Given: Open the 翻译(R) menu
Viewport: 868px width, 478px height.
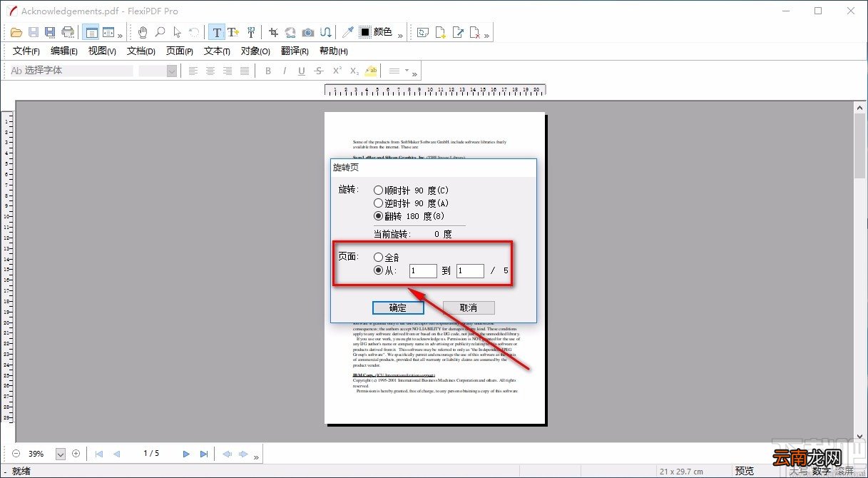Looking at the screenshot, I should click(295, 51).
